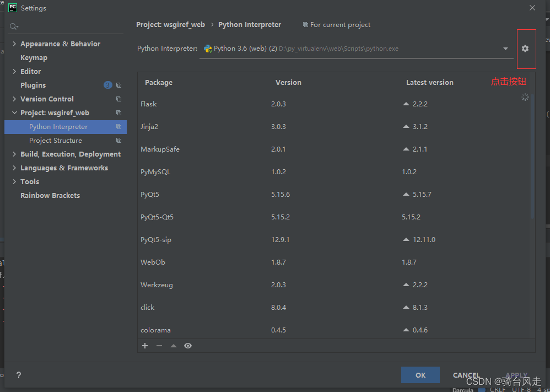Click the PyCharm logo in title bar
Image resolution: width=550 pixels, height=392 pixels.
click(13, 8)
